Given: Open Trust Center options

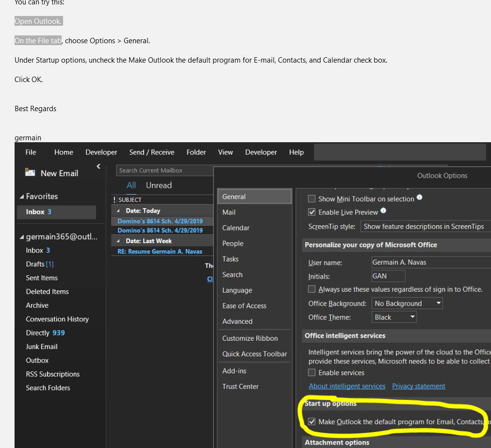Looking at the screenshot, I should coord(255,386).
